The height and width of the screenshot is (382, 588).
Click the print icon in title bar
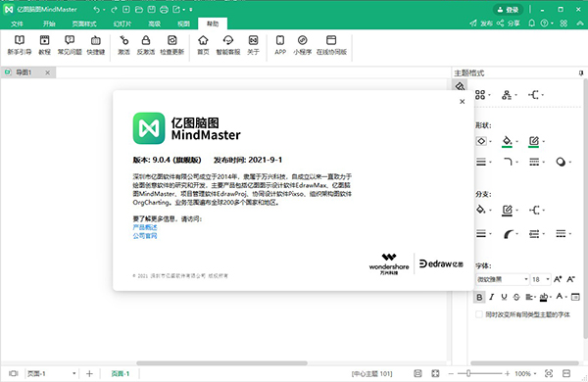(x=164, y=10)
